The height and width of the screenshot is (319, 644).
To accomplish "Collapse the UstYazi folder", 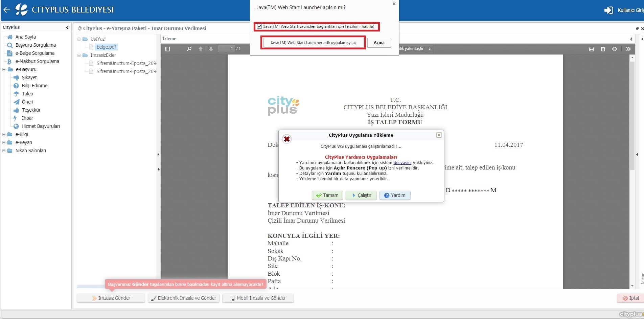I will click(79, 39).
